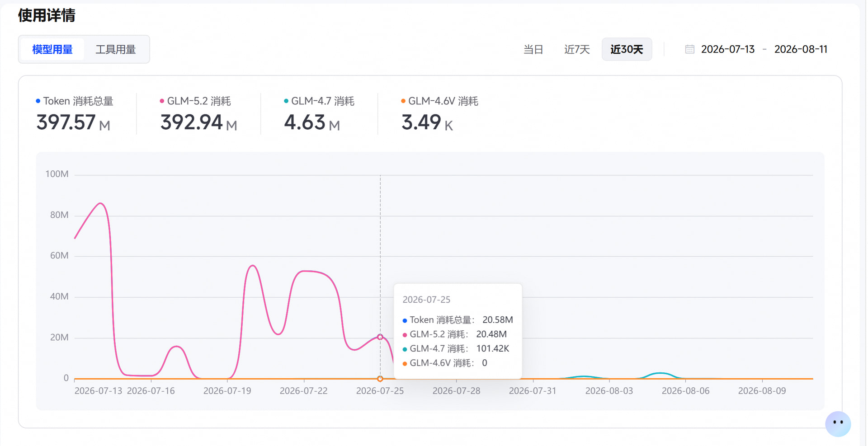Screen dimensions: 868x446
Task: Select the 近30天 time range
Action: tap(627, 49)
